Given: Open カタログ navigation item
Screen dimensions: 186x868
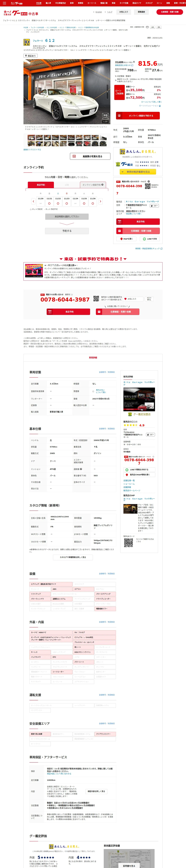Looking at the screenshot, I should point(149,3).
